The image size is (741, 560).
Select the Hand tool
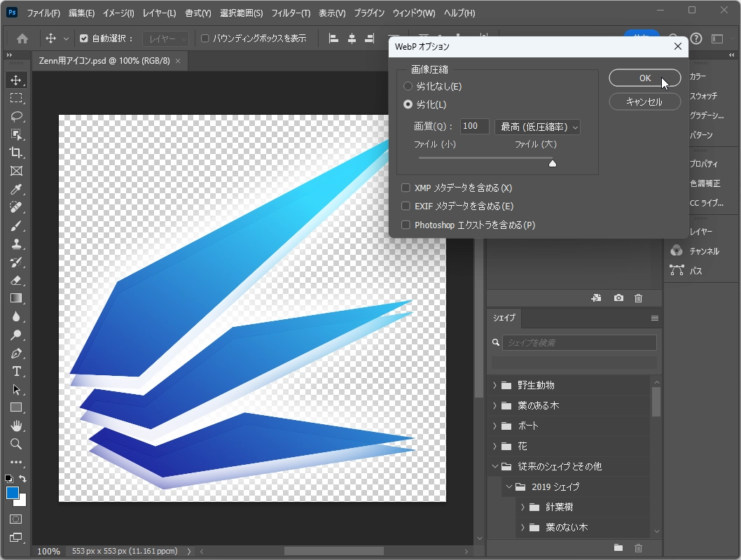pyautogui.click(x=16, y=426)
